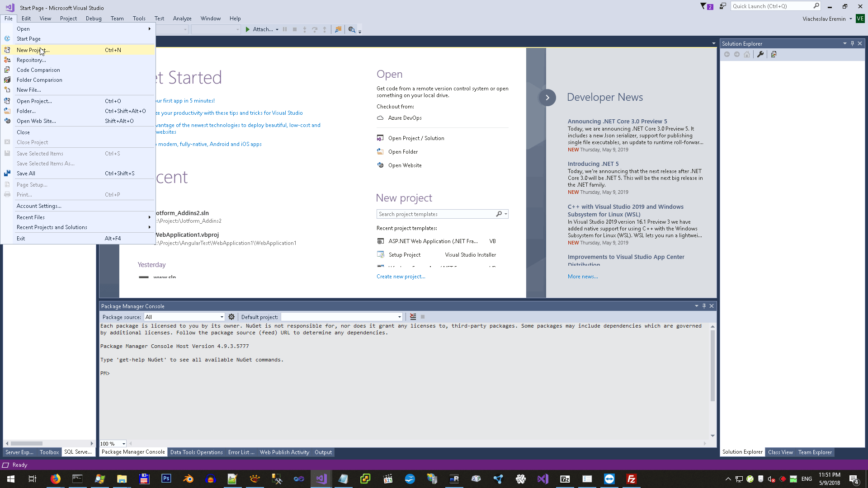Open FileZilla from the taskbar
Screen dimensions: 868x488
(x=631, y=479)
